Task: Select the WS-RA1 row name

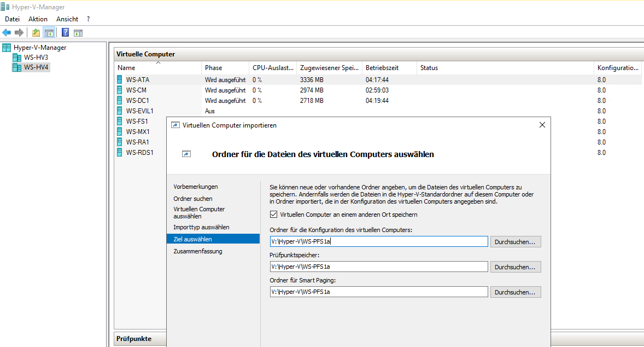Action: pos(138,142)
